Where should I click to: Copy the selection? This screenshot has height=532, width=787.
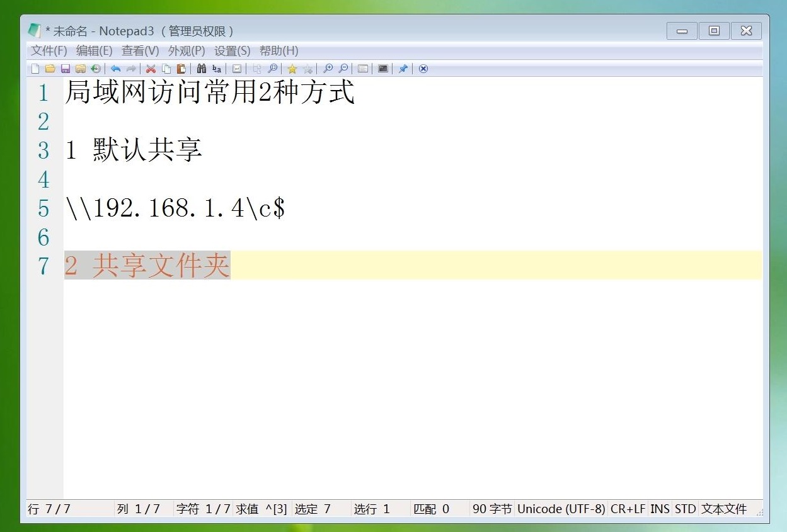166,69
